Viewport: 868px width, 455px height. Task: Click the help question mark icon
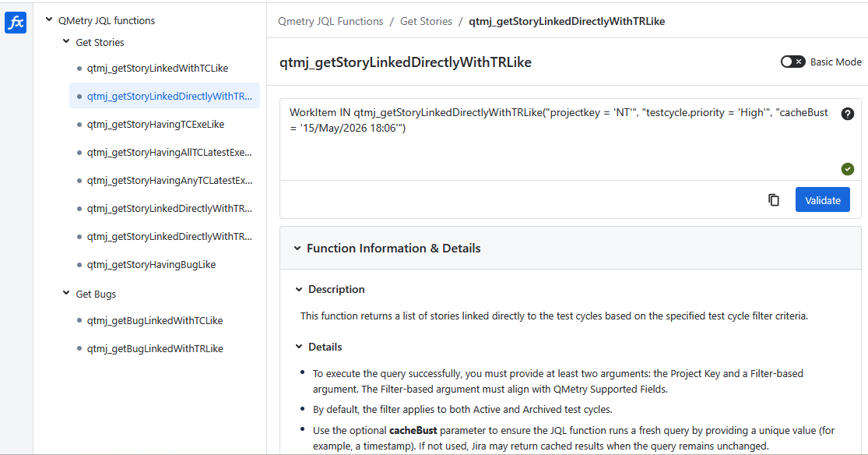(x=848, y=114)
